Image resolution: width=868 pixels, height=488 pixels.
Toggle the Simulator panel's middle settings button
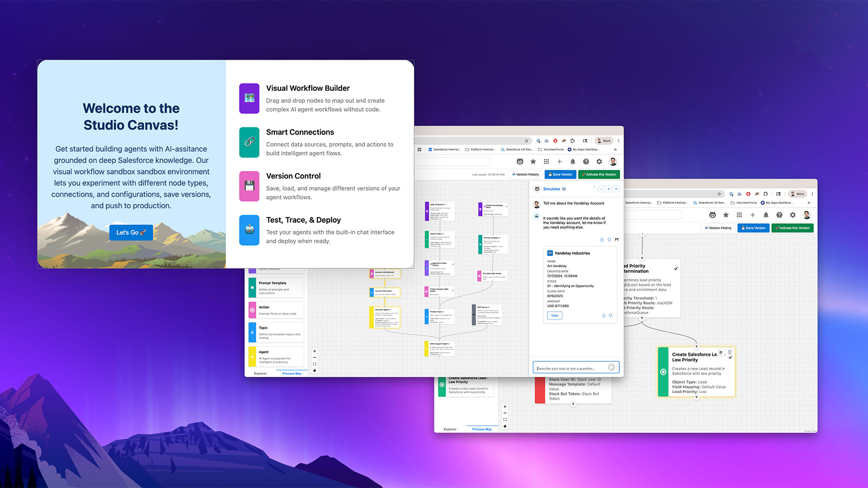(x=609, y=189)
